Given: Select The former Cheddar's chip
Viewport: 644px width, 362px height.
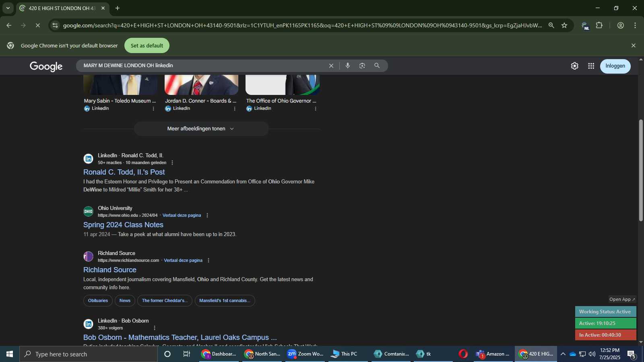Looking at the screenshot, I should tap(165, 301).
